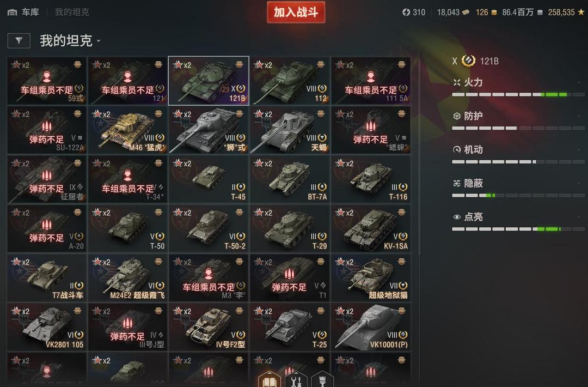Image resolution: width=588 pixels, height=387 pixels.
Task: Expand the 隐蔽 concealment stat section
Action: 518,183
